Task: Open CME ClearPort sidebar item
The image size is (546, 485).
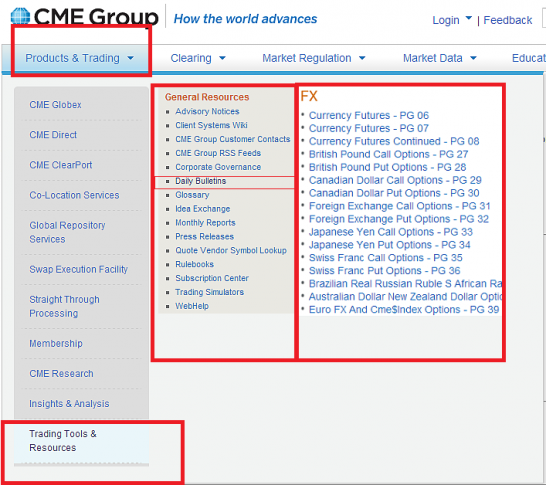Action: click(x=61, y=165)
